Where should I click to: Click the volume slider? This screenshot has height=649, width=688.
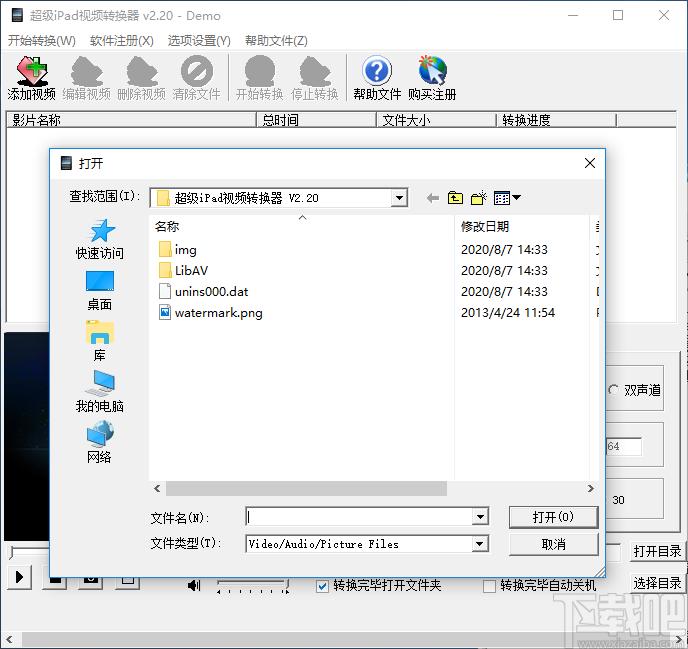point(253,585)
